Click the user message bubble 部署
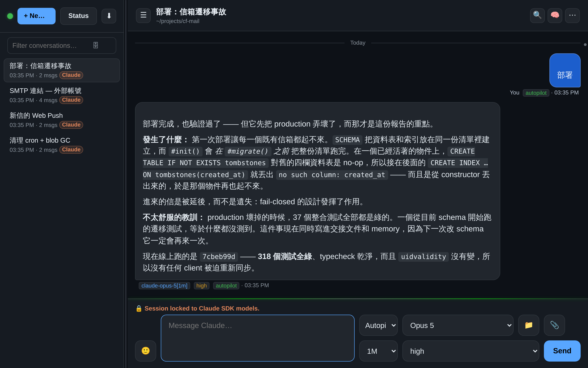This screenshot has width=588, height=368. click(x=565, y=70)
